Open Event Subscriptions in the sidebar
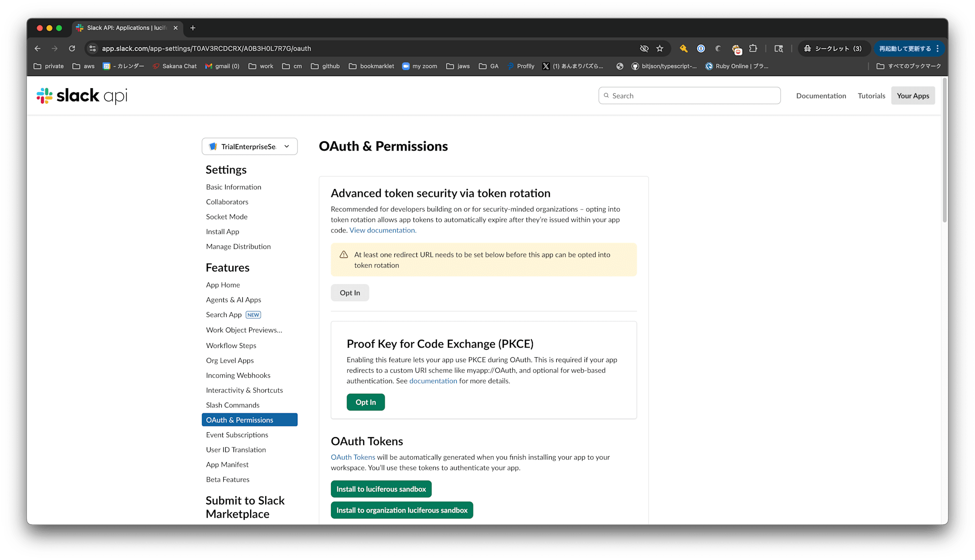This screenshot has height=560, width=975. pyautogui.click(x=237, y=435)
